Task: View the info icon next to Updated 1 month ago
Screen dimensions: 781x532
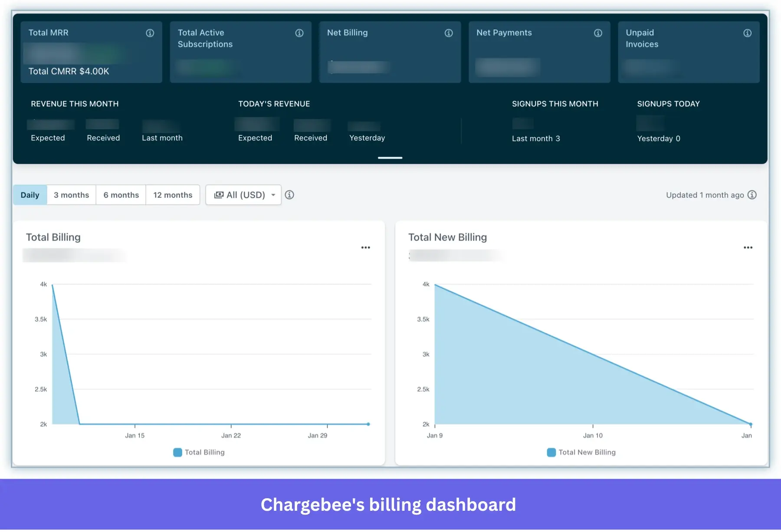Action: point(753,195)
